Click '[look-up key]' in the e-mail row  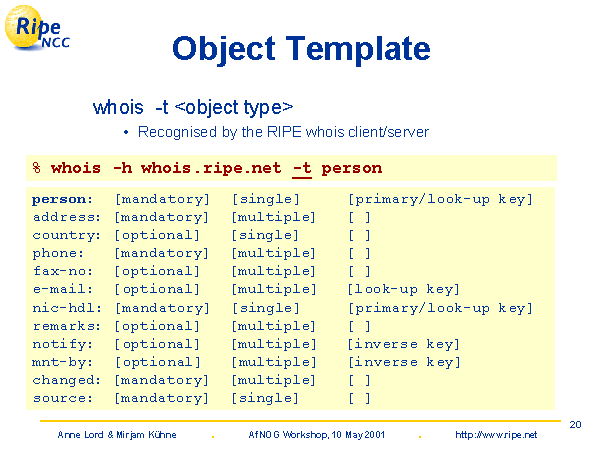tap(403, 289)
